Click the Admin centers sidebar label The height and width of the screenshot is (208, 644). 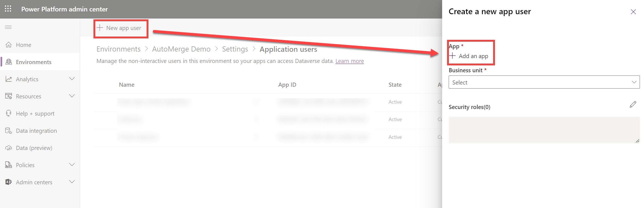click(x=34, y=182)
